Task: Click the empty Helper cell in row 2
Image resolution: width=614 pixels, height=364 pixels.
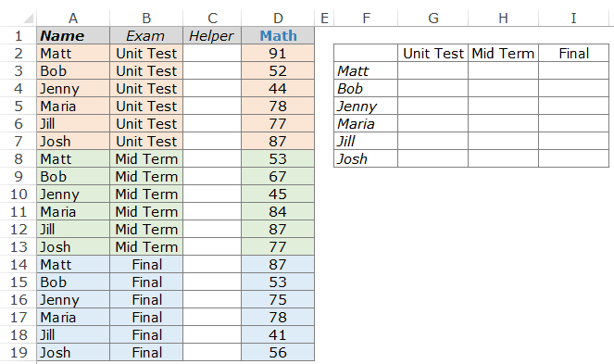Action: coord(212,54)
